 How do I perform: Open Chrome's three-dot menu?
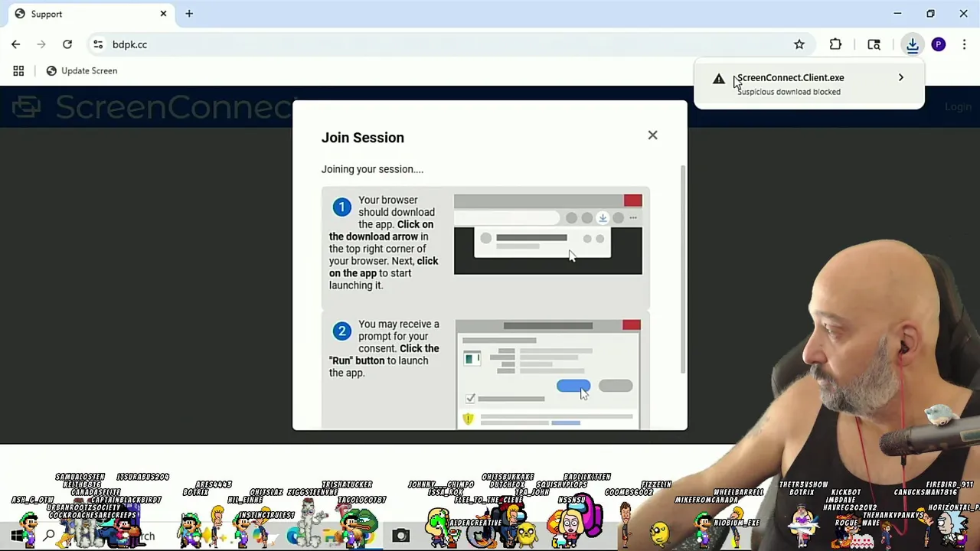964,44
